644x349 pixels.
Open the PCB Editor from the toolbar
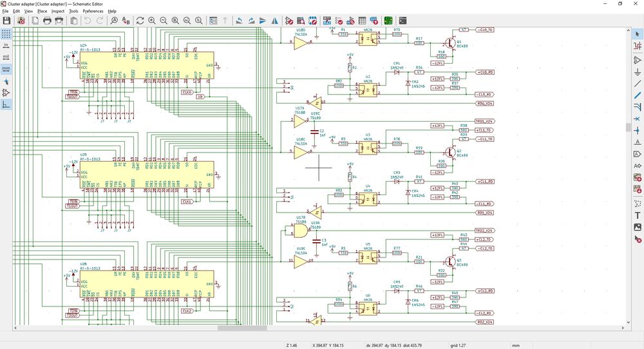(388, 21)
